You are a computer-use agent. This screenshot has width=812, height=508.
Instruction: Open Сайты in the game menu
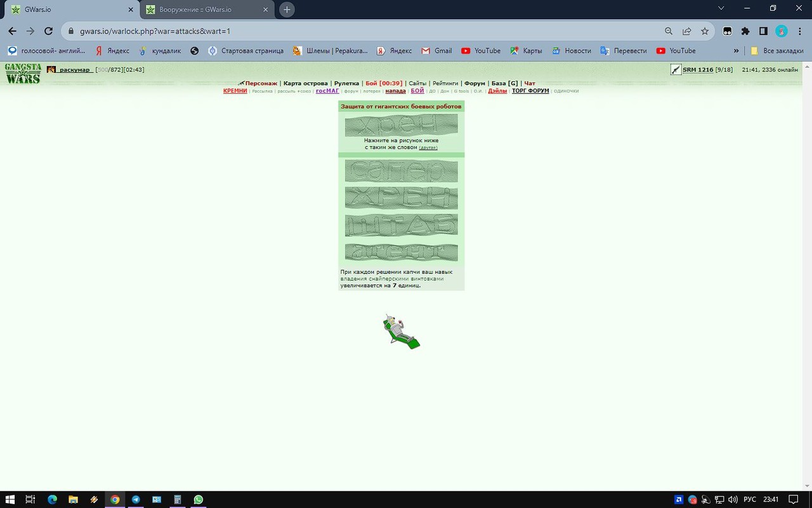point(417,83)
